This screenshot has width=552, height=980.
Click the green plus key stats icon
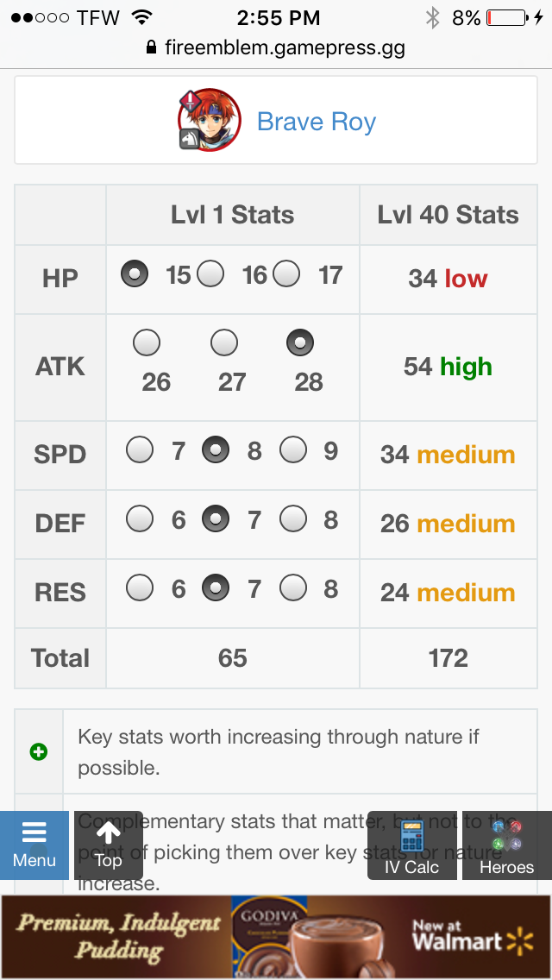[x=39, y=752]
